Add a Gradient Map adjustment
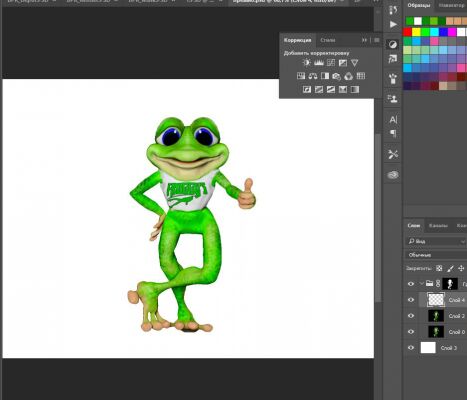 [355, 89]
